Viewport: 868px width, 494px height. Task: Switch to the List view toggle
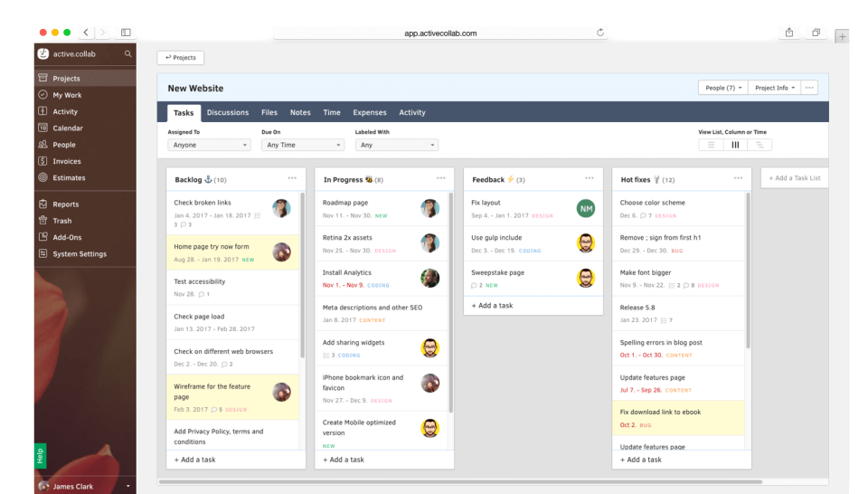711,145
